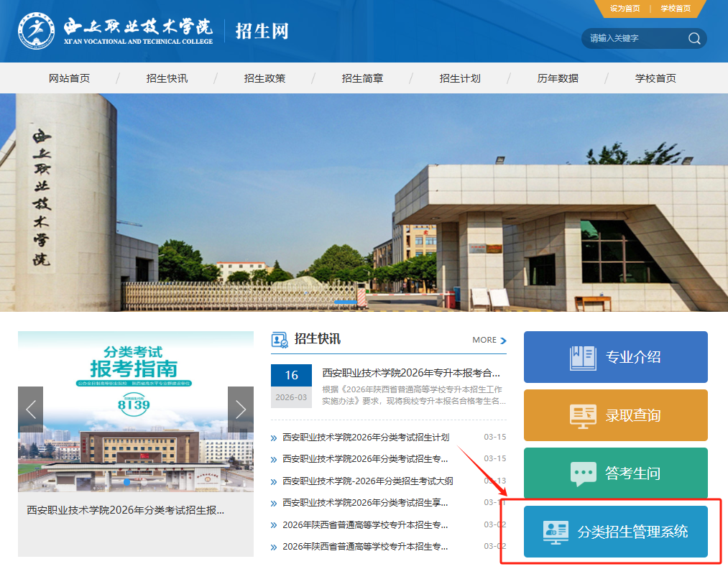This screenshot has width=728, height=569.
Task: Open 招生政策 menu item
Action: [264, 78]
